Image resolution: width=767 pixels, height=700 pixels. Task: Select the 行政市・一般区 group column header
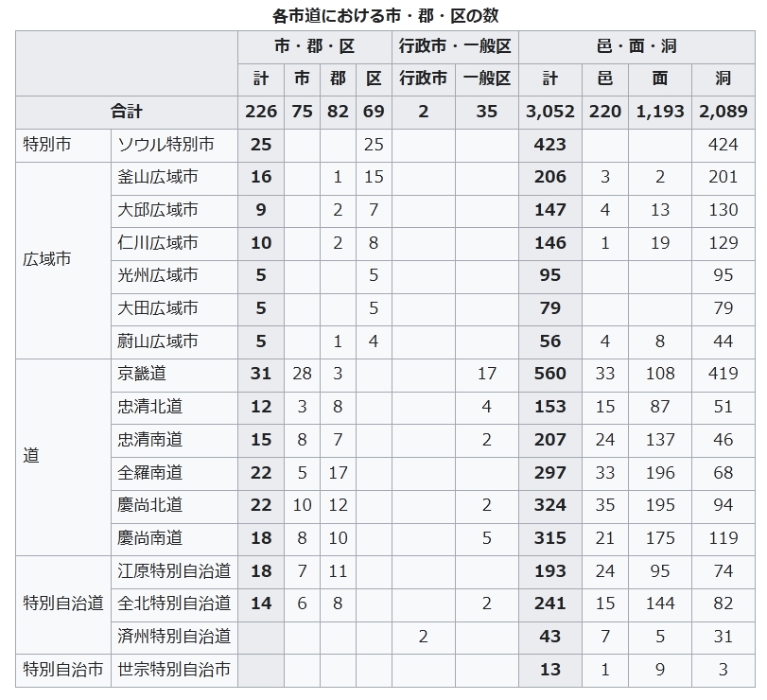(x=455, y=46)
